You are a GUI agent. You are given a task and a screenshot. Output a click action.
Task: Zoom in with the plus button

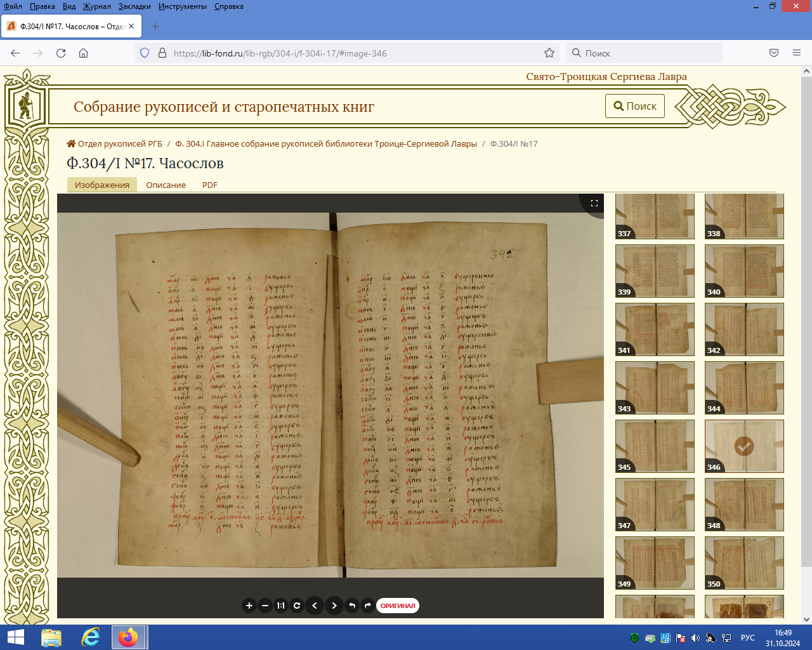point(249,606)
